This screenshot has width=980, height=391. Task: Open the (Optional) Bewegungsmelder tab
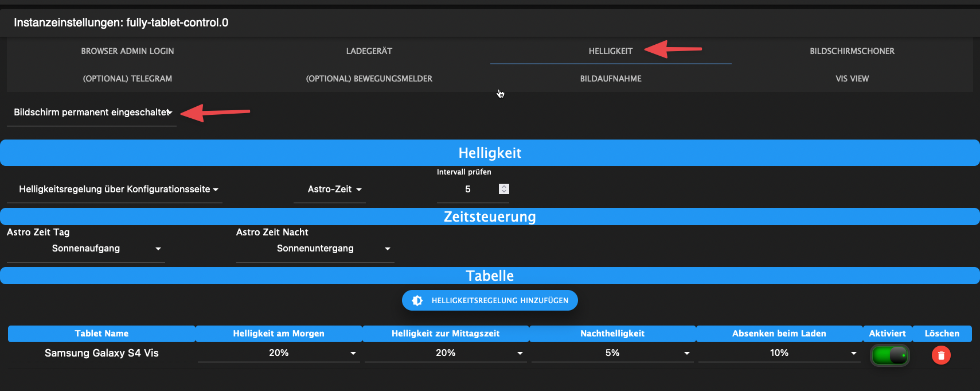click(369, 79)
